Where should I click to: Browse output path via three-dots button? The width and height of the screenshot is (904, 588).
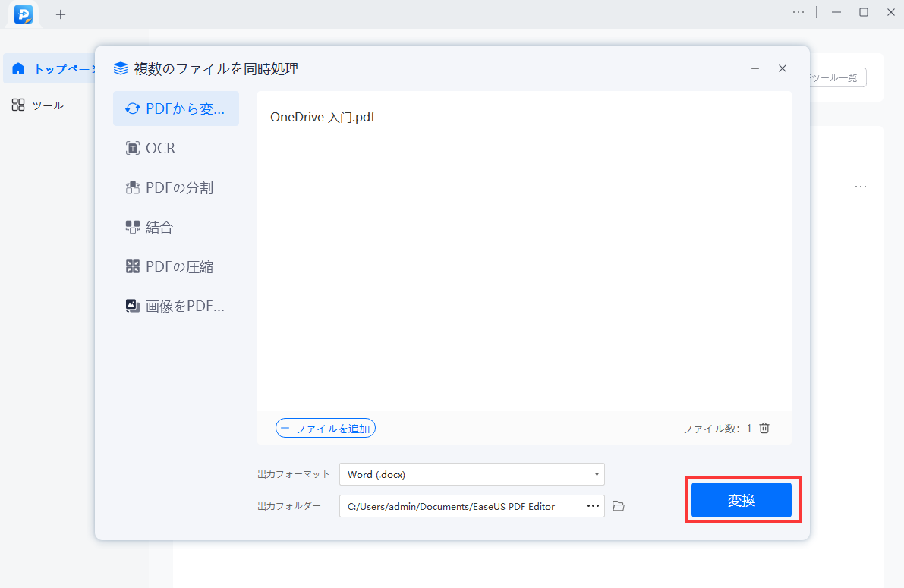click(x=593, y=506)
